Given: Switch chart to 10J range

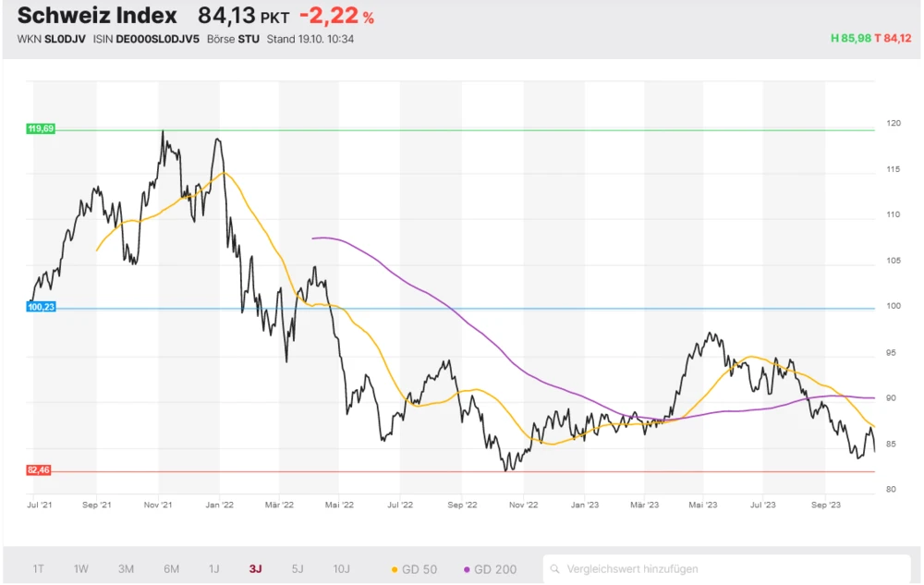Looking at the screenshot, I should coord(341,569).
